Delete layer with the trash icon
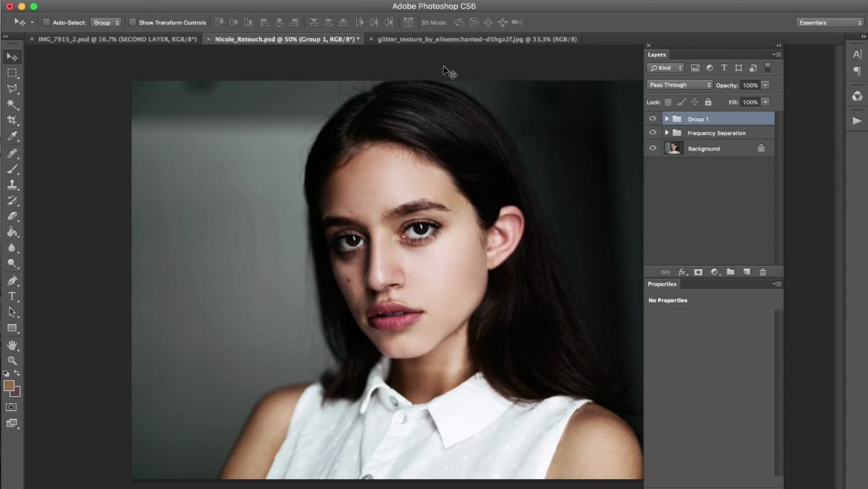Image resolution: width=868 pixels, height=489 pixels. click(x=762, y=272)
